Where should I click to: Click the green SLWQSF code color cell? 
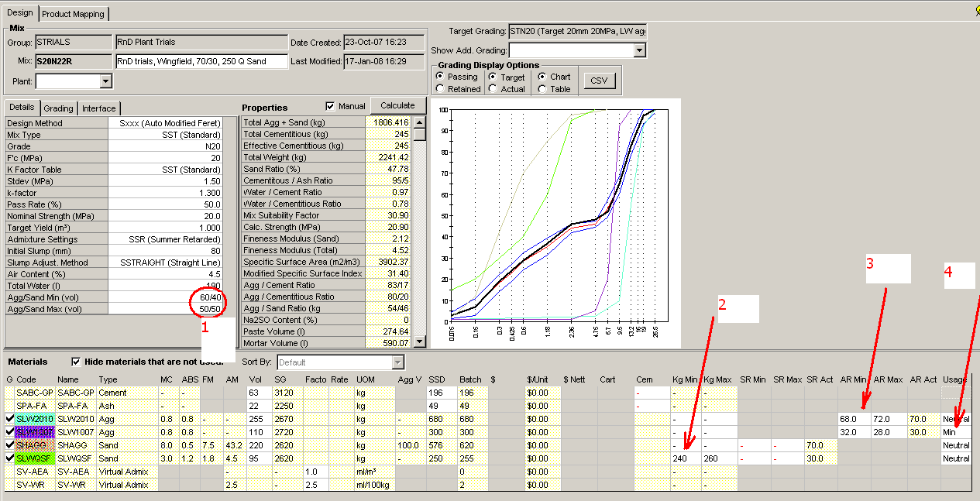click(x=35, y=458)
